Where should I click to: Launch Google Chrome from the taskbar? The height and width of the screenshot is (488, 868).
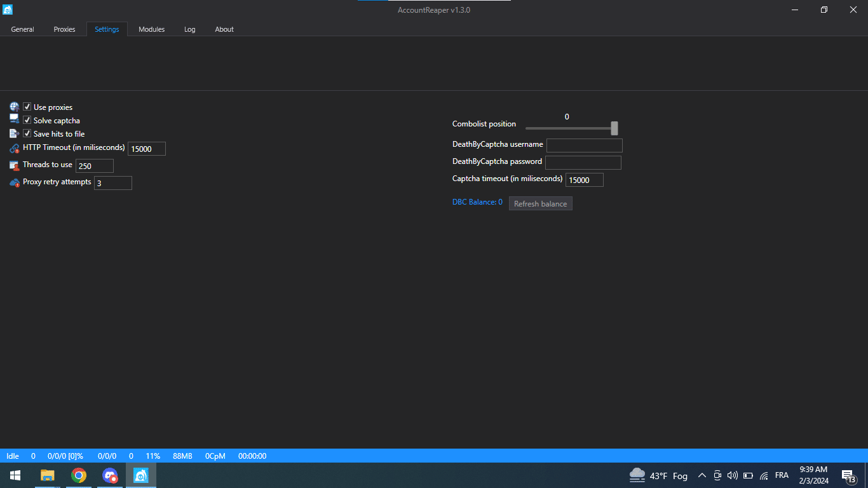(x=79, y=475)
